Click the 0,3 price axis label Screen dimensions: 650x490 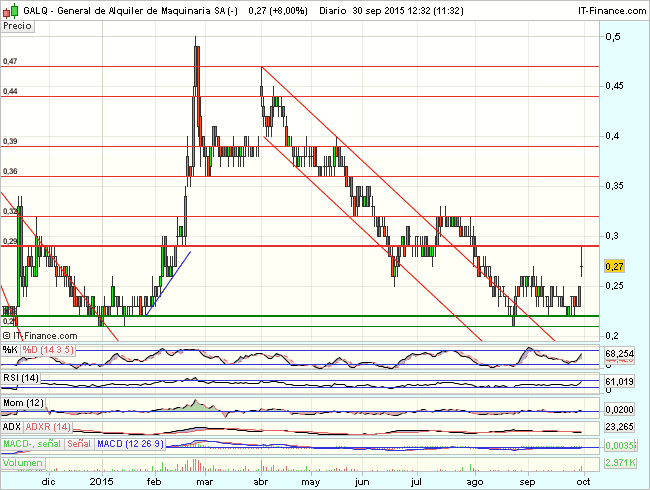(x=612, y=235)
